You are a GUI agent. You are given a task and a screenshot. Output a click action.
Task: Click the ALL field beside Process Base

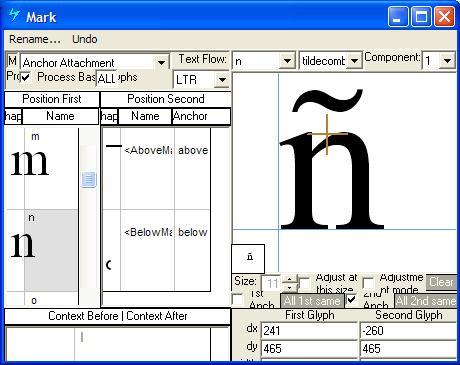coord(106,79)
